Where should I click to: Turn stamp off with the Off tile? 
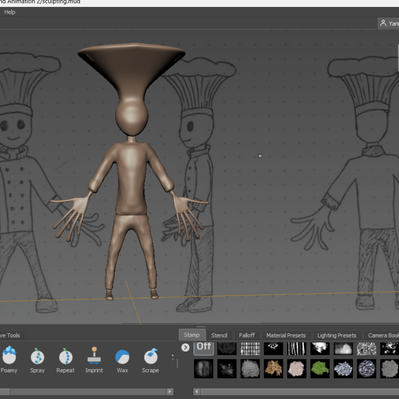point(204,348)
